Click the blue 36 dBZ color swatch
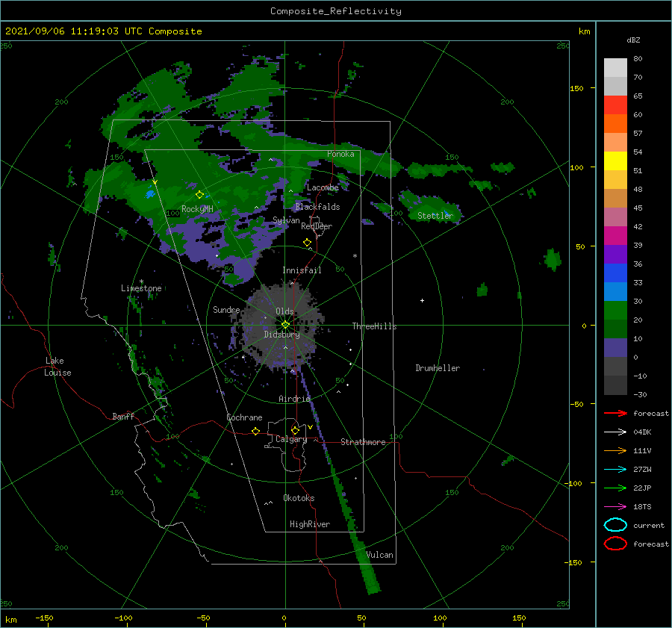Viewport: 672px width, 628px height. pos(615,273)
